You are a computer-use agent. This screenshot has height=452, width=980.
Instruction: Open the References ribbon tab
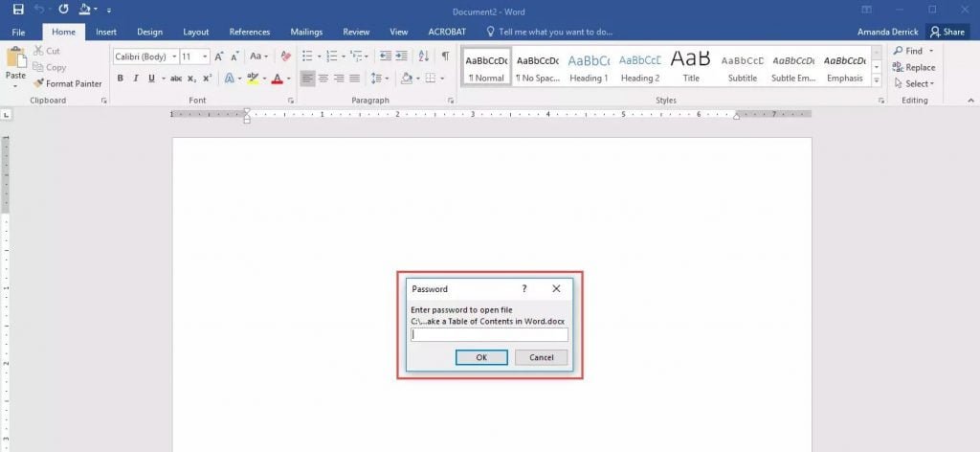[x=250, y=32]
